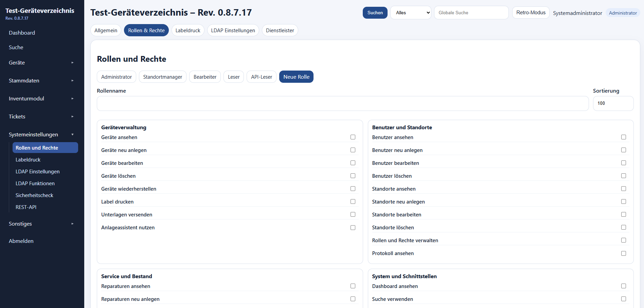Viewport: 644px width, 308px height.
Task: Expand the Geräte sidebar menu arrow
Action: (x=72, y=63)
